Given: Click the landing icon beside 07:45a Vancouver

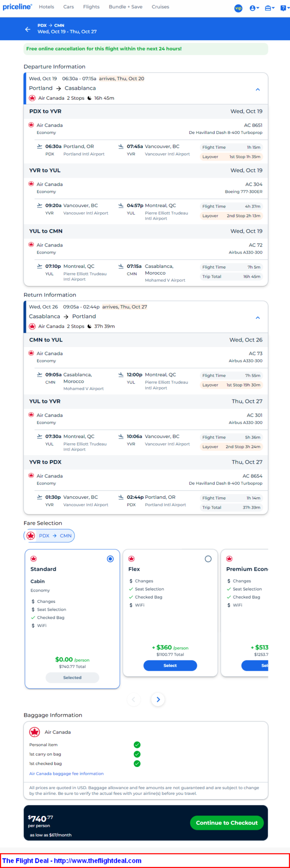Looking at the screenshot, I should [x=121, y=146].
